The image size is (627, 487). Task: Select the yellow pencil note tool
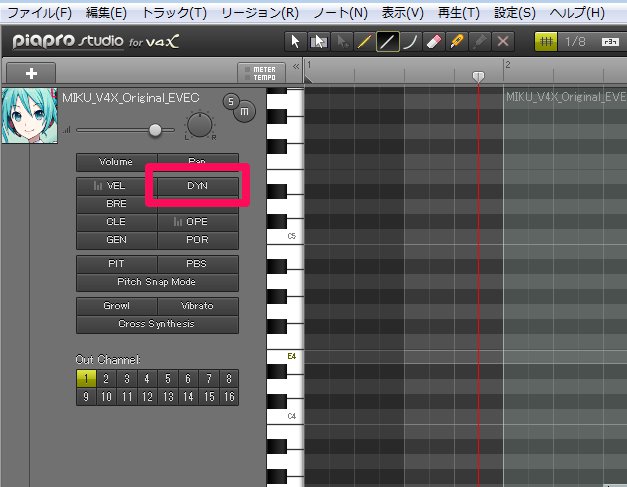click(364, 42)
